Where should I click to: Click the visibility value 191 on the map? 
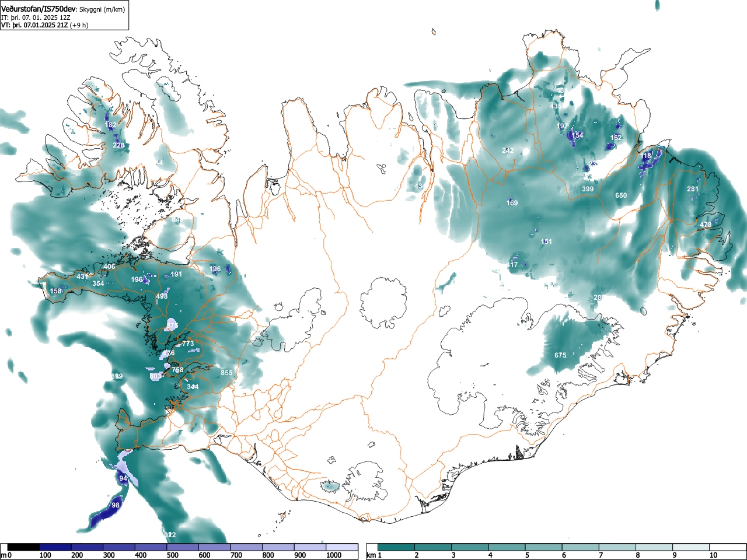coord(176,275)
